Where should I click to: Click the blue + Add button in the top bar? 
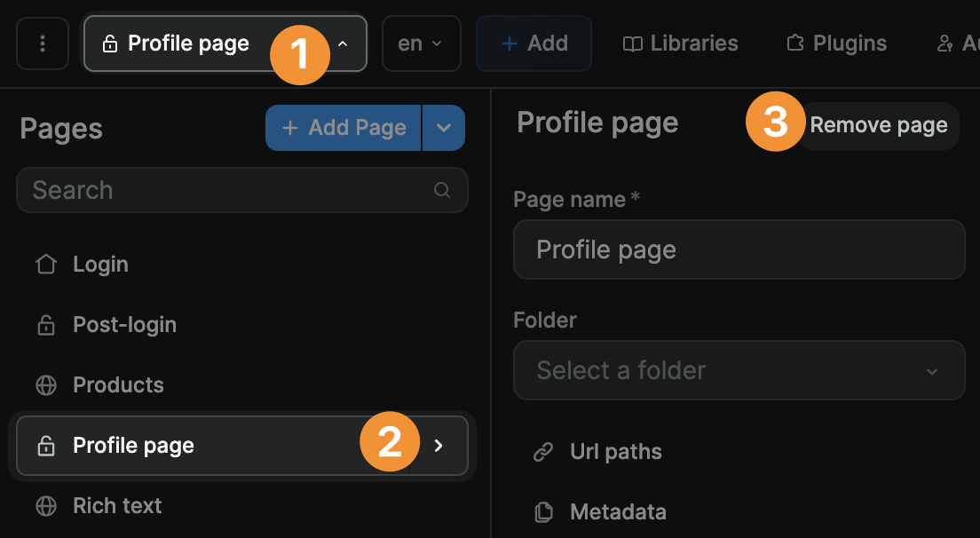pyautogui.click(x=533, y=42)
